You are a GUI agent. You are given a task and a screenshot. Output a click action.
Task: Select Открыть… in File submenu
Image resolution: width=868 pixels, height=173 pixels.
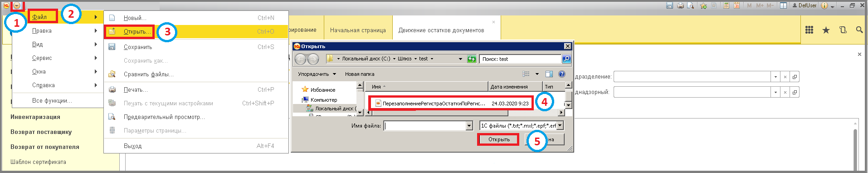pyautogui.click(x=196, y=31)
